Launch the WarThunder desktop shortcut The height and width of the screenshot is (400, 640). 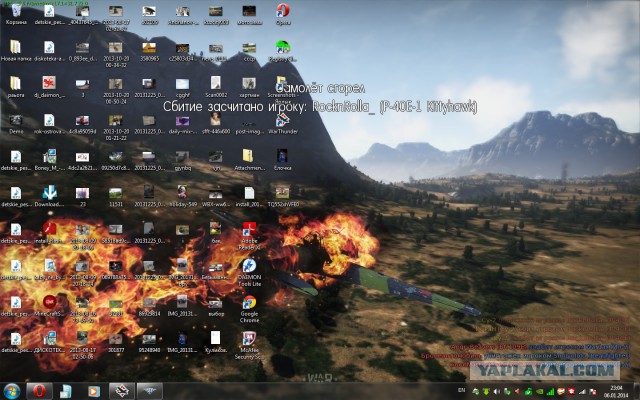point(282,123)
